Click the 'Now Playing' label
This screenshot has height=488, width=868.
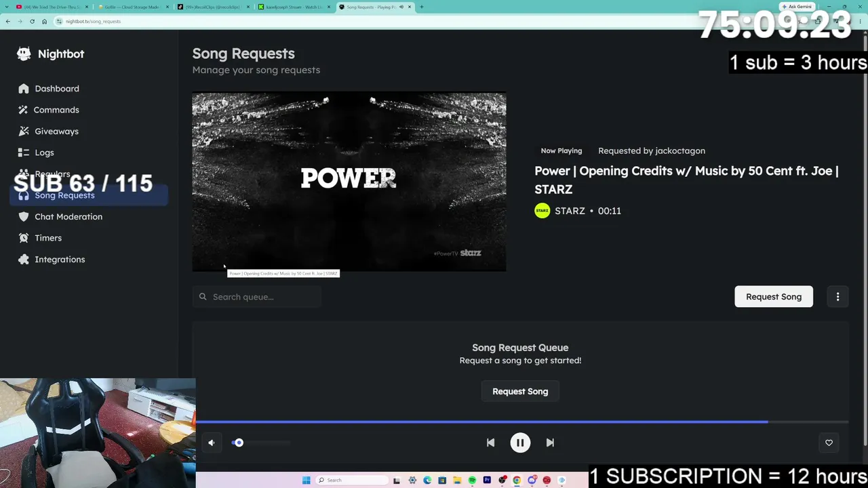[x=561, y=150]
